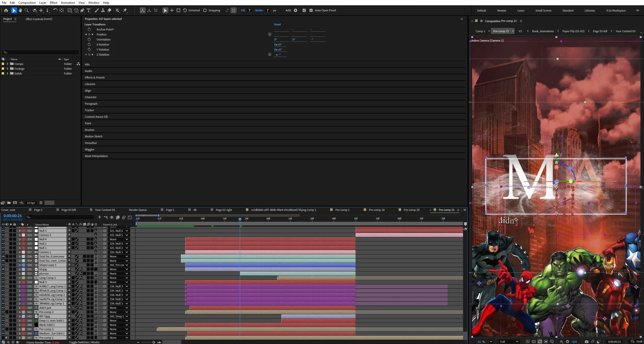Hide the Camera 3 layer
Image resolution: width=644 pixels, height=344 pixels.
(x=3, y=235)
